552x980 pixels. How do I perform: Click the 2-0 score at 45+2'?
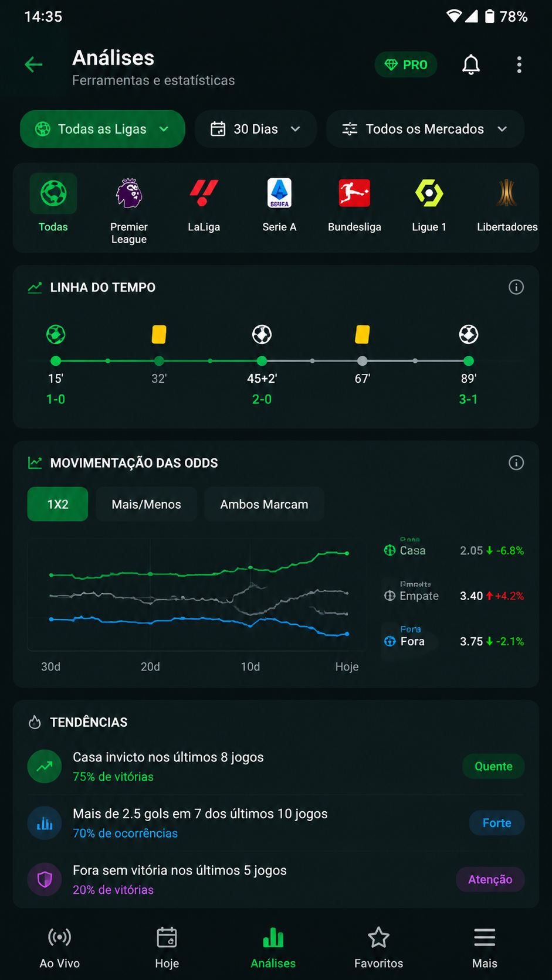(262, 399)
